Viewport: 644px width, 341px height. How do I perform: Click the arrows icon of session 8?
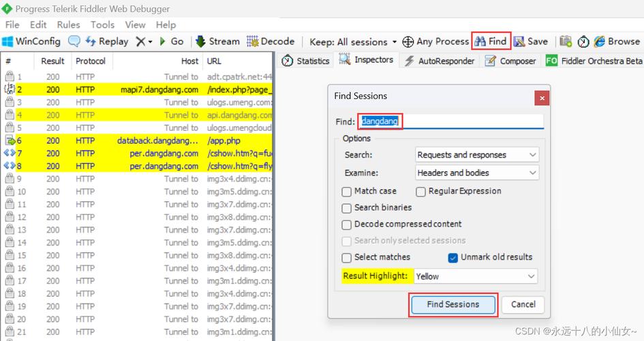point(10,166)
